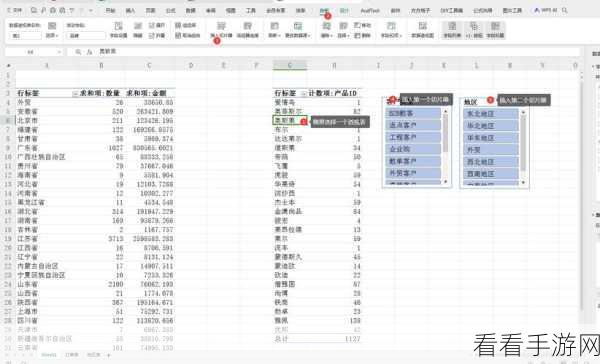This screenshot has height=364, width=600.
Task: Select column G header
Action: (x=290, y=66)
